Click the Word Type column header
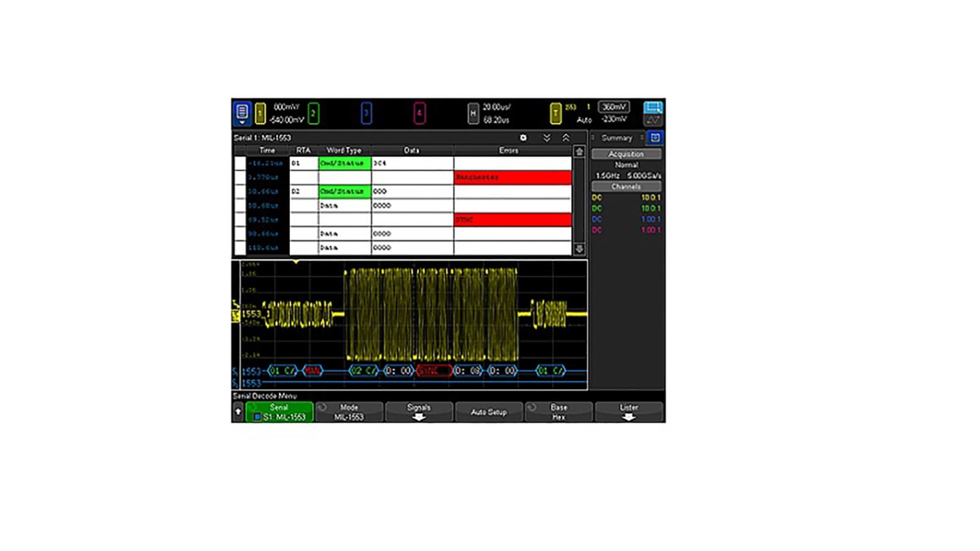The height and width of the screenshot is (551, 980). click(344, 151)
